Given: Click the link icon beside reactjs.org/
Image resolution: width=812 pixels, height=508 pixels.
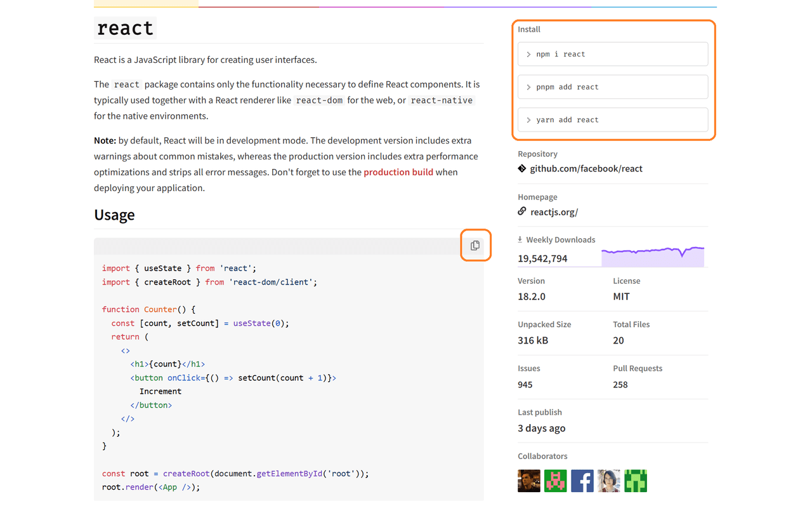Looking at the screenshot, I should click(x=522, y=211).
